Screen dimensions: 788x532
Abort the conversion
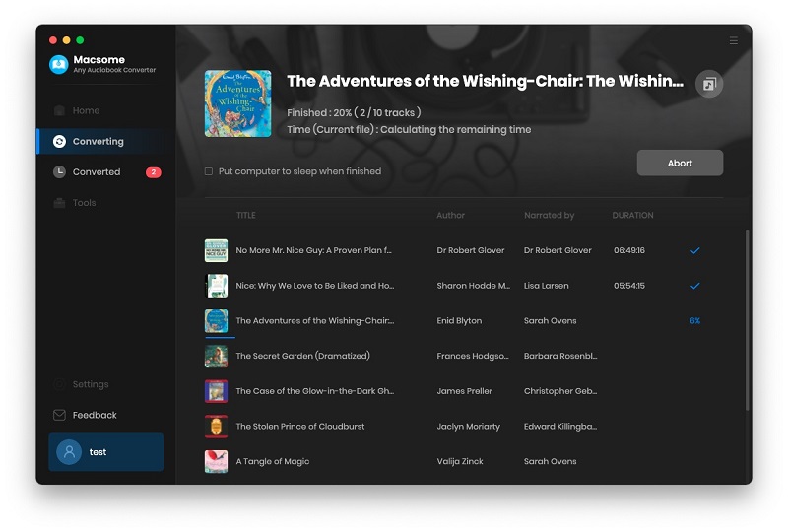click(680, 163)
